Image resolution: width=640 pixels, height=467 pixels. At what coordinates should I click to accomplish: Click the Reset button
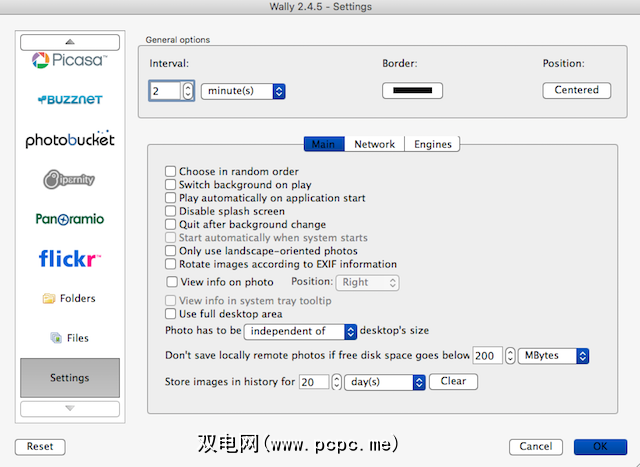point(40,447)
